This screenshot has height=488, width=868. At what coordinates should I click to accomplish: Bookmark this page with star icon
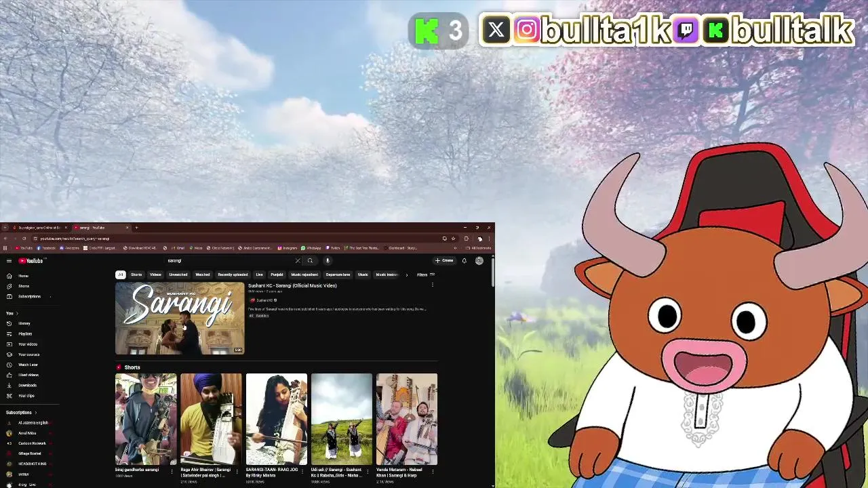pos(453,239)
